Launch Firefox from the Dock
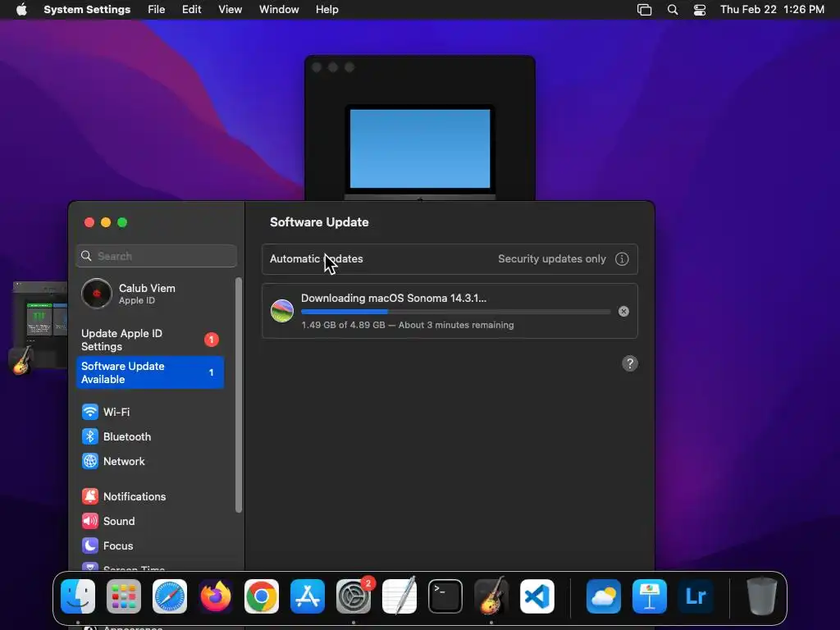The image size is (840, 630). pos(216,596)
